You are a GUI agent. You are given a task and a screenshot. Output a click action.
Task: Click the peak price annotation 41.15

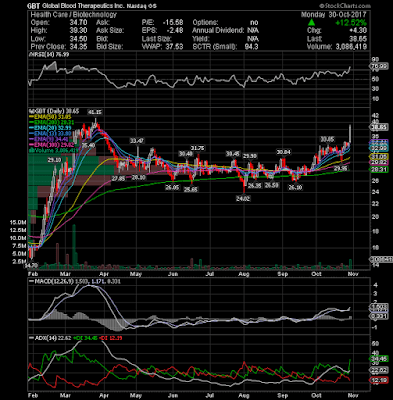[94, 112]
